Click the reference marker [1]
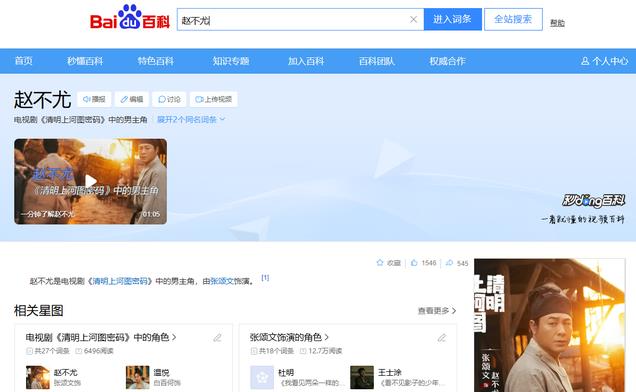 (x=265, y=278)
